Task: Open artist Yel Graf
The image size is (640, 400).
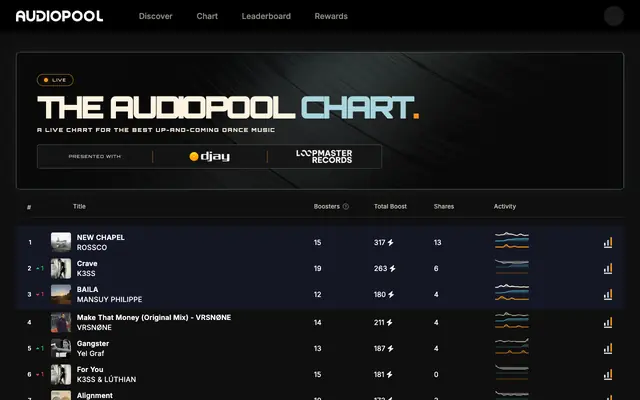Action: [x=90, y=353]
